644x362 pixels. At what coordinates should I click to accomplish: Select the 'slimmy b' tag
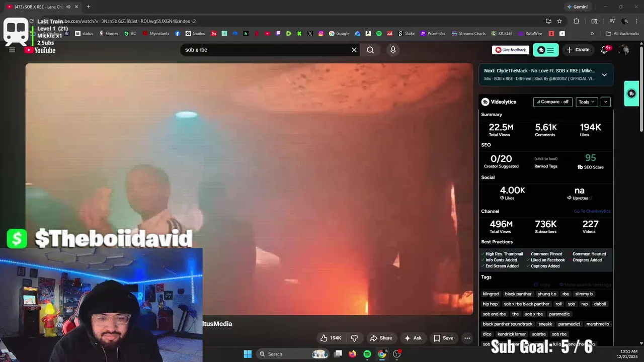(x=584, y=294)
